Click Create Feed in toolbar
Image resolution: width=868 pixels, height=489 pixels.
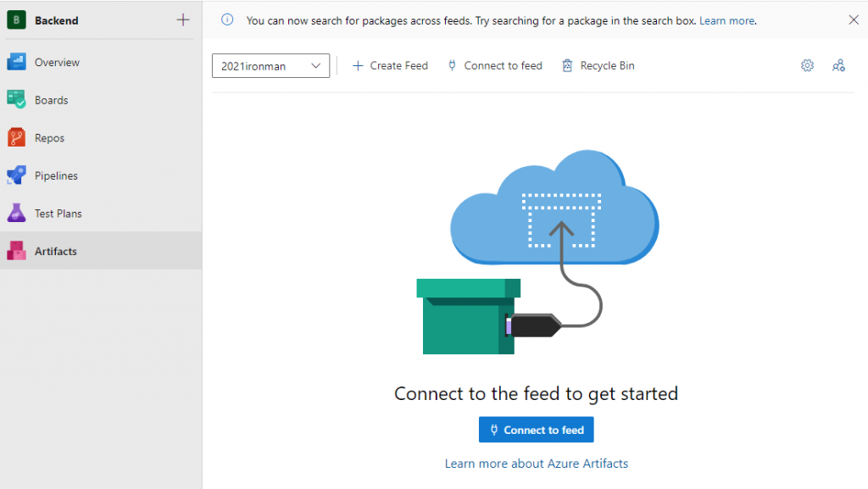390,65
